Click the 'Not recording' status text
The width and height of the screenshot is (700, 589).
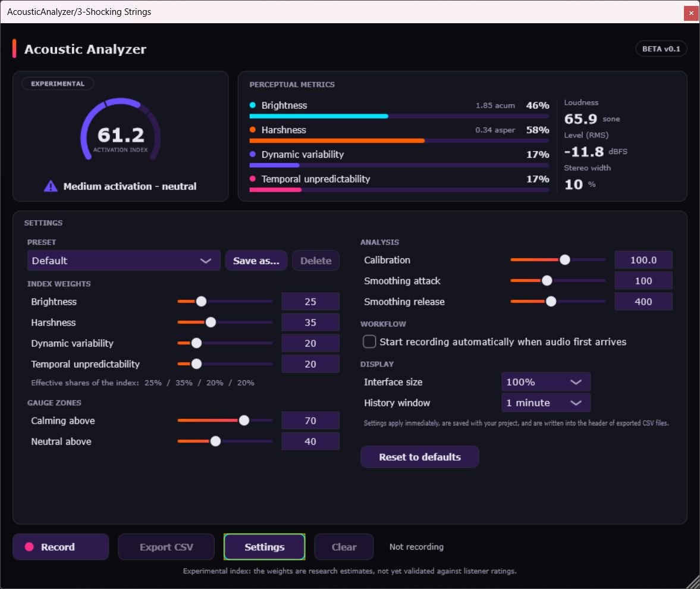click(416, 547)
